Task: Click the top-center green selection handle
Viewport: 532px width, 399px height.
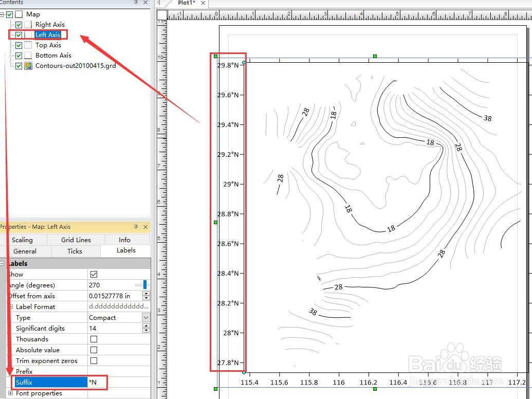Action: (375, 56)
